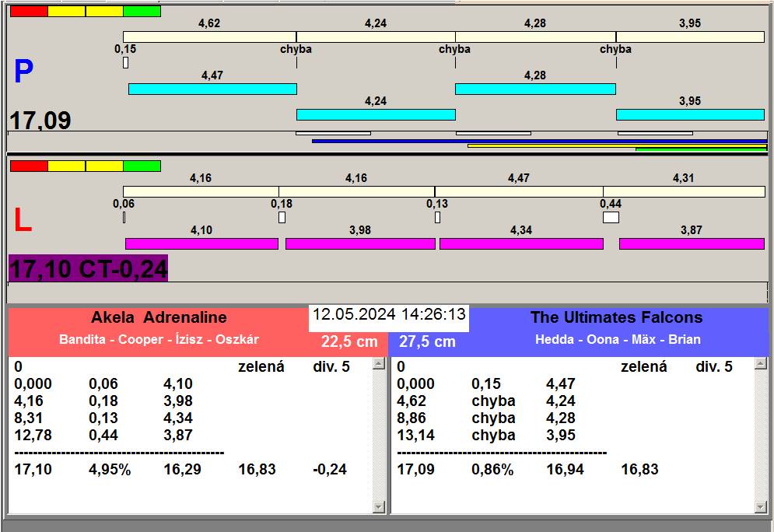
Task: Click the 27,5 cm jump height label
Action: (x=427, y=341)
